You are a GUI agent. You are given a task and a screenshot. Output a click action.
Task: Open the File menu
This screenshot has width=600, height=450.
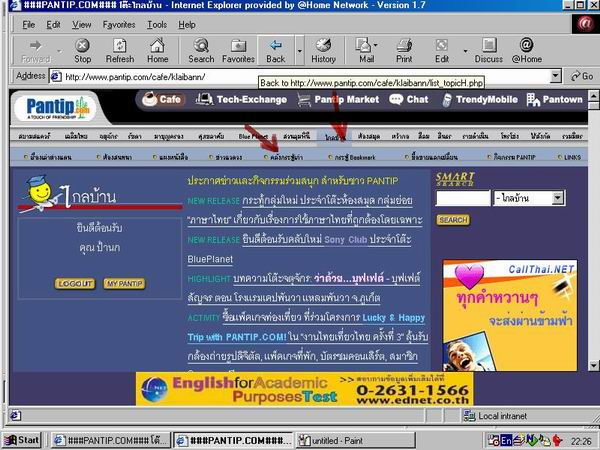[28, 24]
